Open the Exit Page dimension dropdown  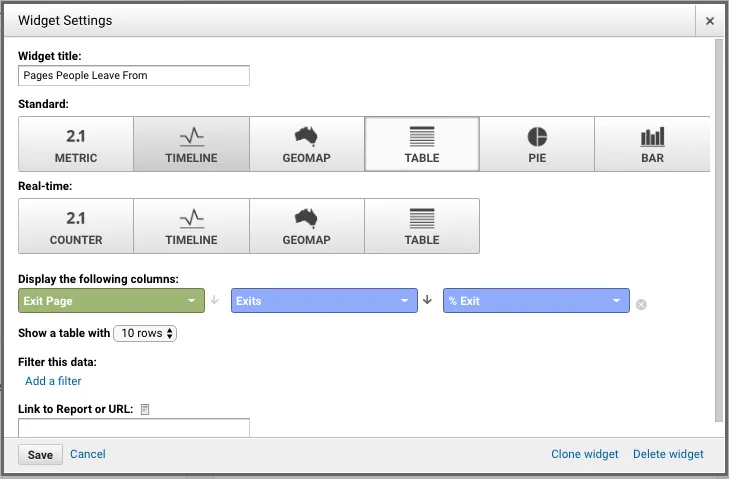coord(111,300)
